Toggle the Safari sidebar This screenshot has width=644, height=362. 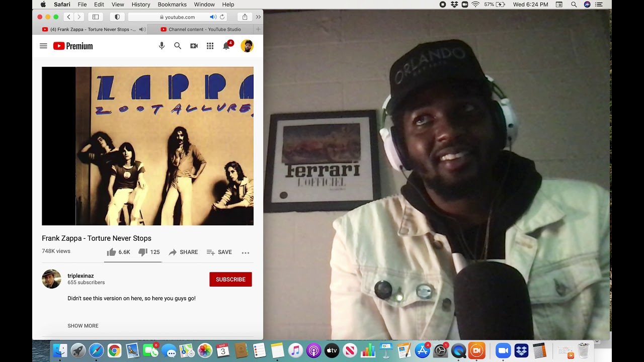coord(96,17)
